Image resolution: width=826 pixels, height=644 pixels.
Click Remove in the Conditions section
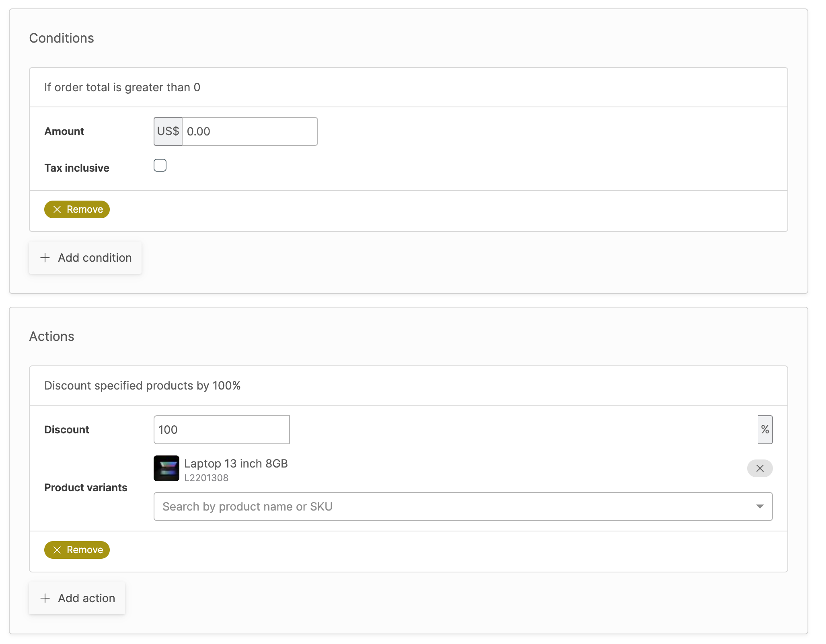coord(77,209)
